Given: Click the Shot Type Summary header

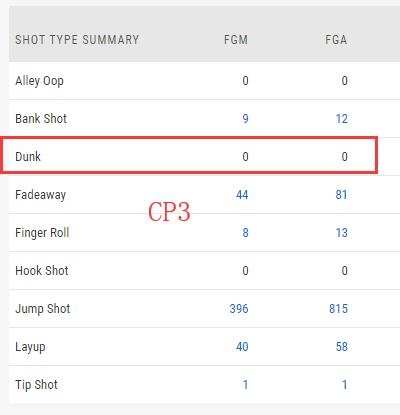Looking at the screenshot, I should (x=77, y=40).
